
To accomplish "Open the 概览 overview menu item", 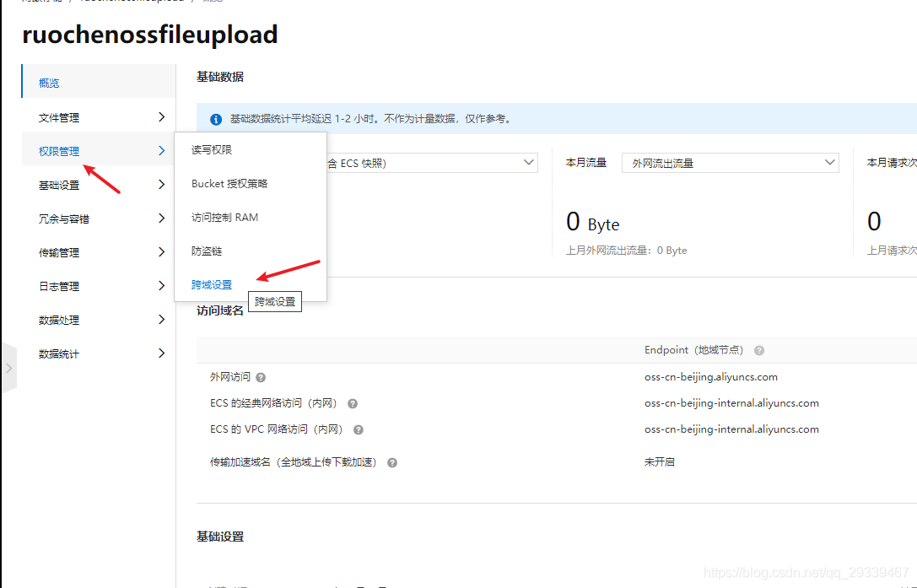I will tap(98, 83).
